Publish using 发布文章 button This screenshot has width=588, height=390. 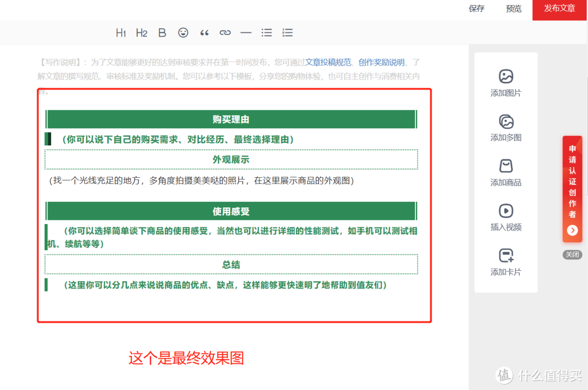pos(560,10)
